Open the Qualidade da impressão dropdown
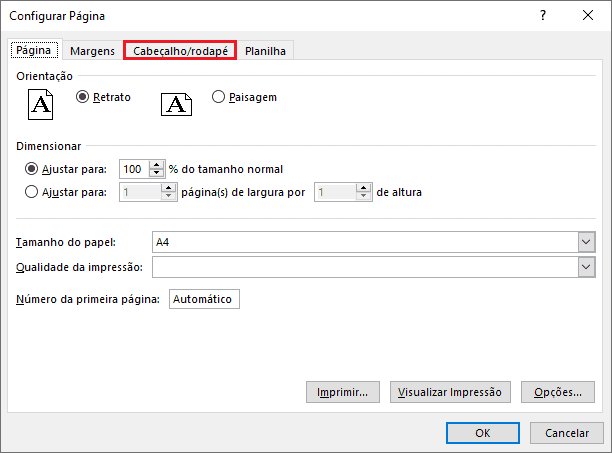Screen dimensions: 612x453 (586, 267)
